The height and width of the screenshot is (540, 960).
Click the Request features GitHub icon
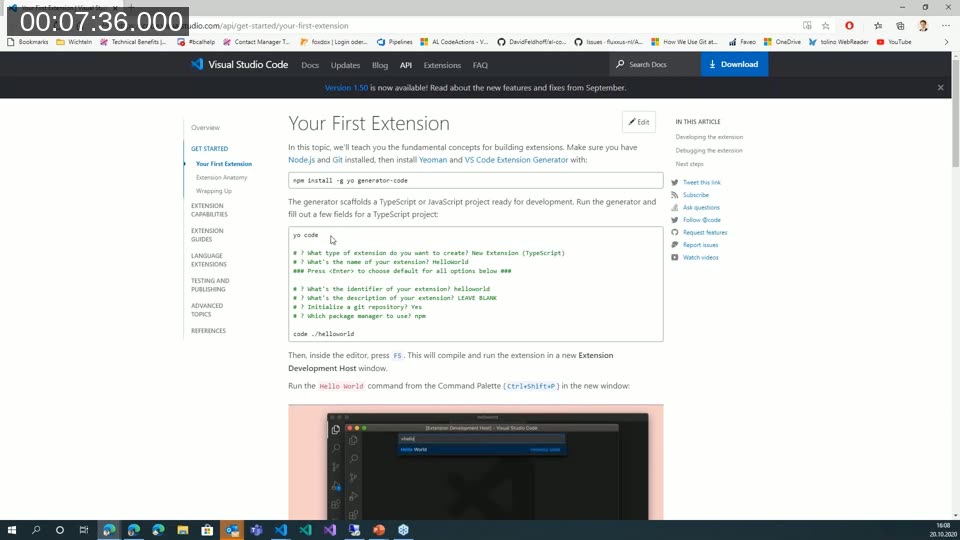pos(675,233)
